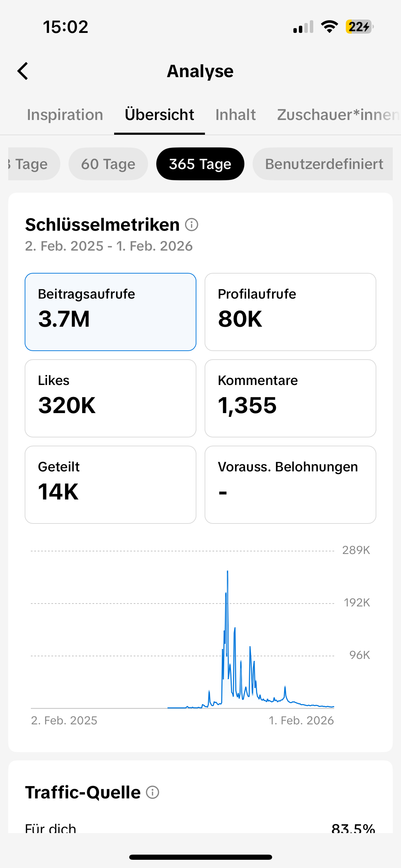Select the Übersicht tab
Screen dimensions: 401x868
159,115
